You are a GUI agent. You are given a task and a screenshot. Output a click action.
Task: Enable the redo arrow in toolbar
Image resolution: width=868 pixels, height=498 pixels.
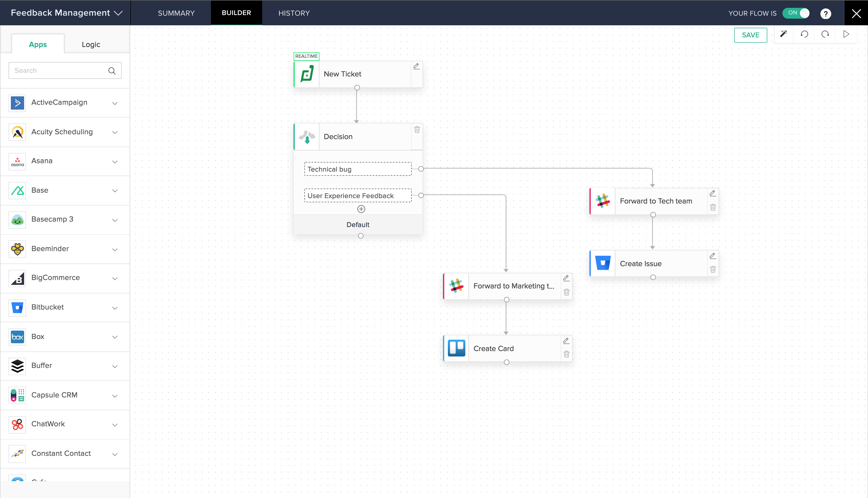point(825,35)
